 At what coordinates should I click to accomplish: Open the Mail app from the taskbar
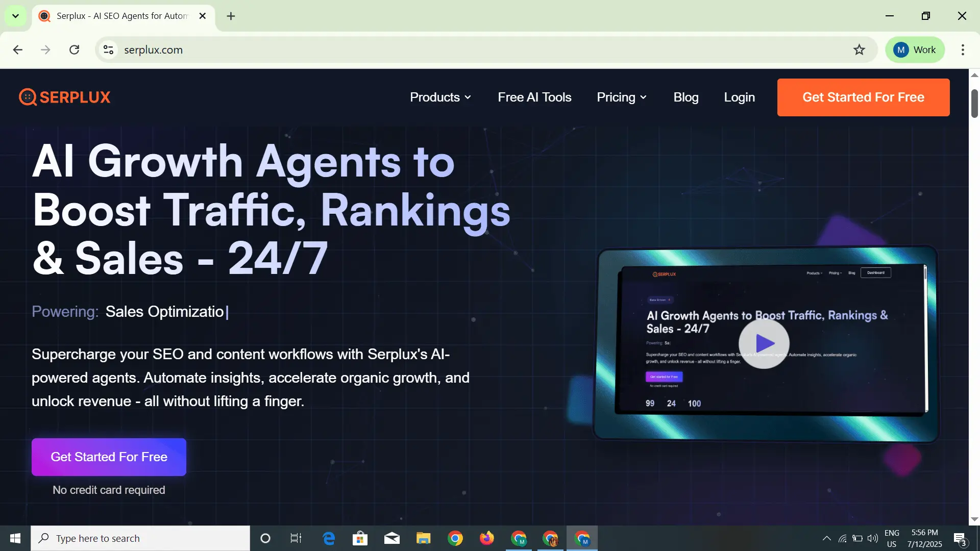coord(392,538)
